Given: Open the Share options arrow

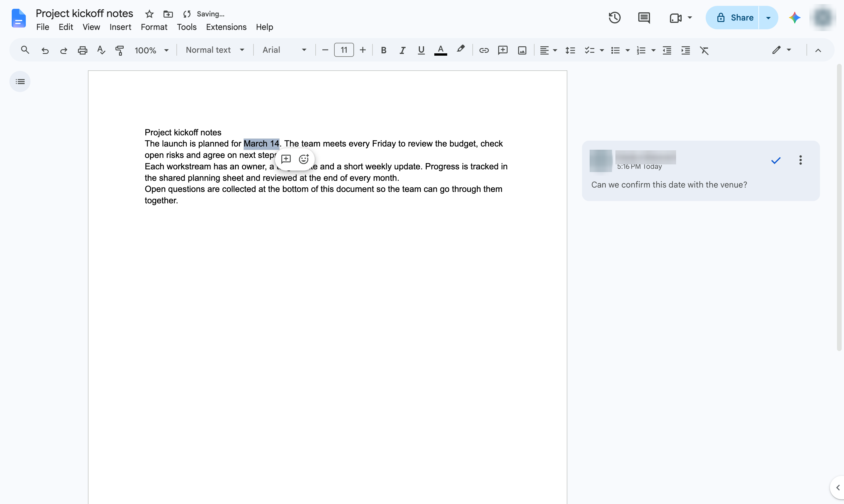Looking at the screenshot, I should (768, 18).
